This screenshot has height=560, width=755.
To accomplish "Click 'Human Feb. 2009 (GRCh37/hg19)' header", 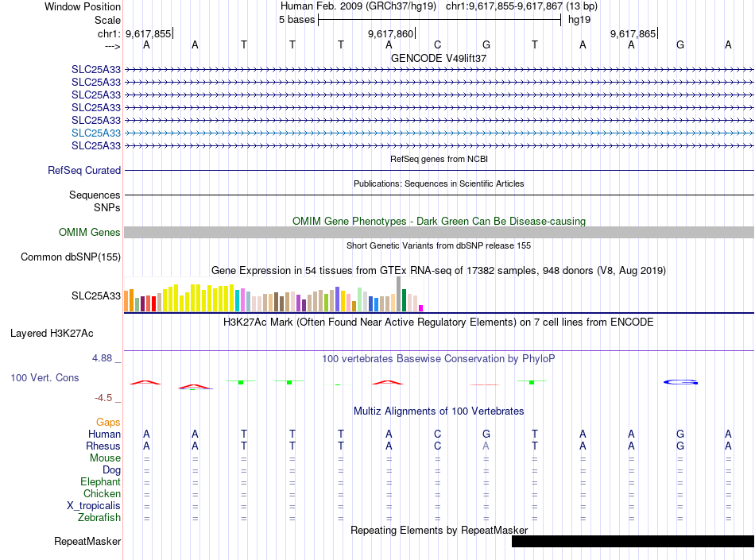I will coord(358,6).
